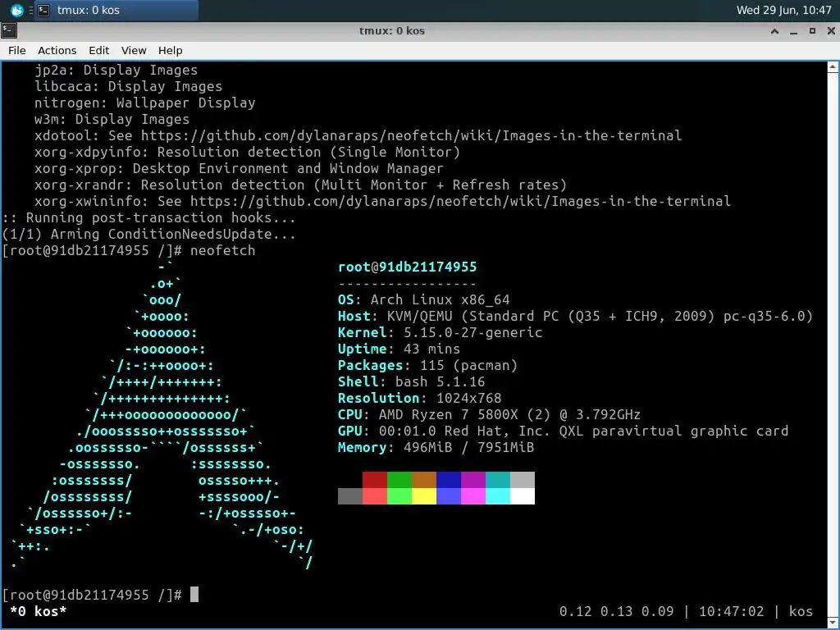Click 'w3m: Display Images' line
Viewport: 840px width, 630px height.
point(112,120)
